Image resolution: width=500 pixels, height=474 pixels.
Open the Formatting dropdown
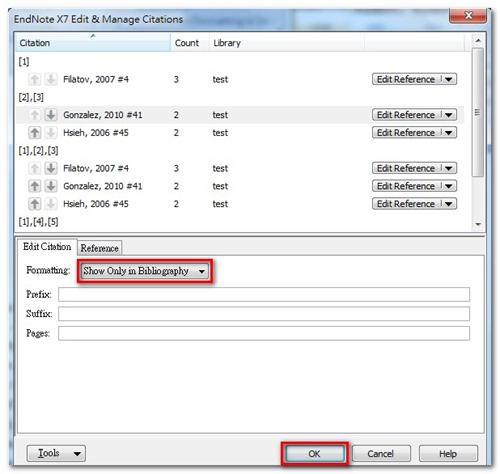point(145,271)
